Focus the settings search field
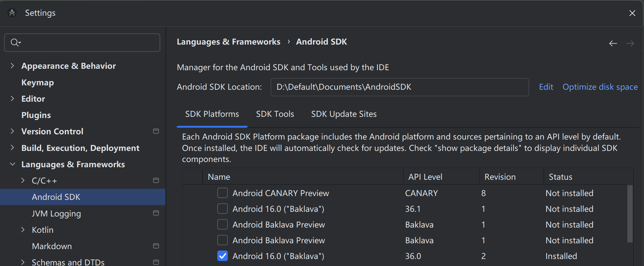644x266 pixels. tap(82, 43)
